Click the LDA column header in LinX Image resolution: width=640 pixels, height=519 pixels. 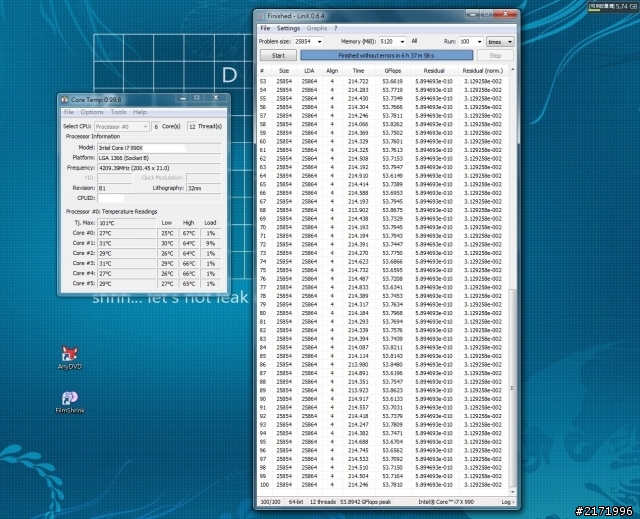(309, 71)
